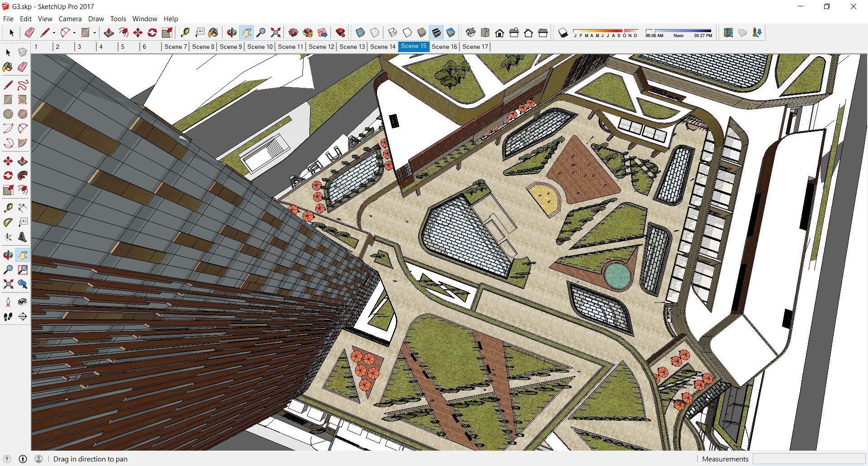Activate the Orbit tool
Viewport: 868px width, 466px height.
(231, 32)
